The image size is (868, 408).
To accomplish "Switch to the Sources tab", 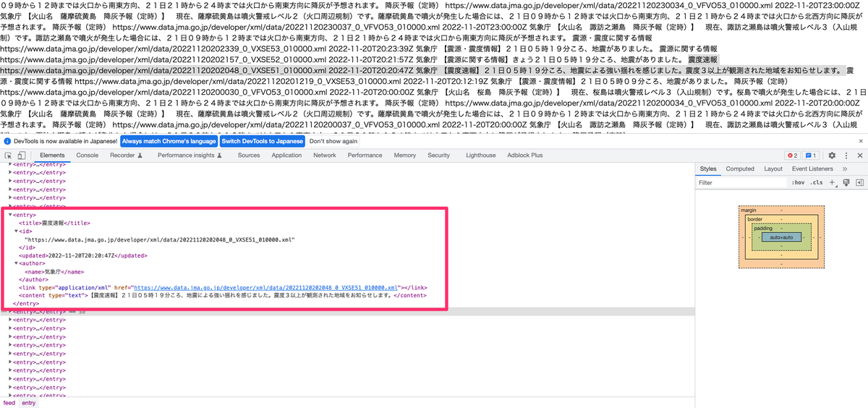I will [x=249, y=156].
